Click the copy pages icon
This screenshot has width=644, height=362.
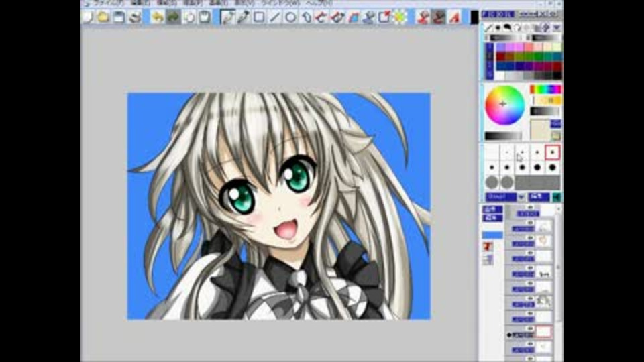click(189, 17)
